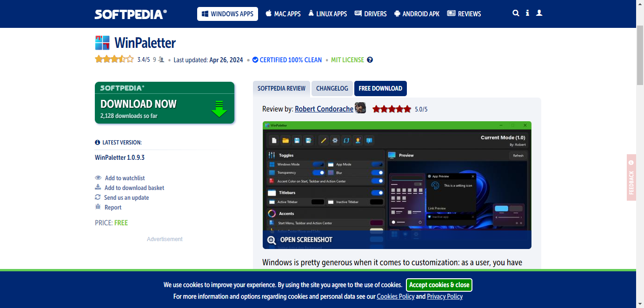The image size is (644, 308).
Task: Add to download basket
Action: pyautogui.click(x=134, y=188)
